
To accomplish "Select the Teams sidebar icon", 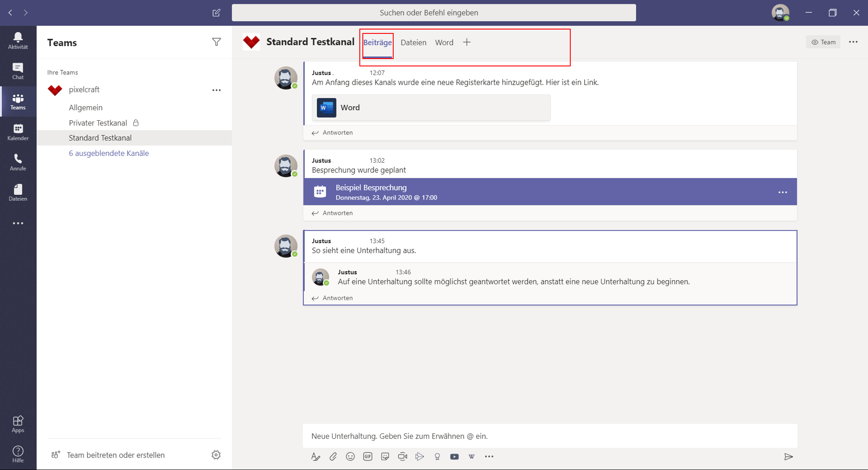I will [x=18, y=102].
